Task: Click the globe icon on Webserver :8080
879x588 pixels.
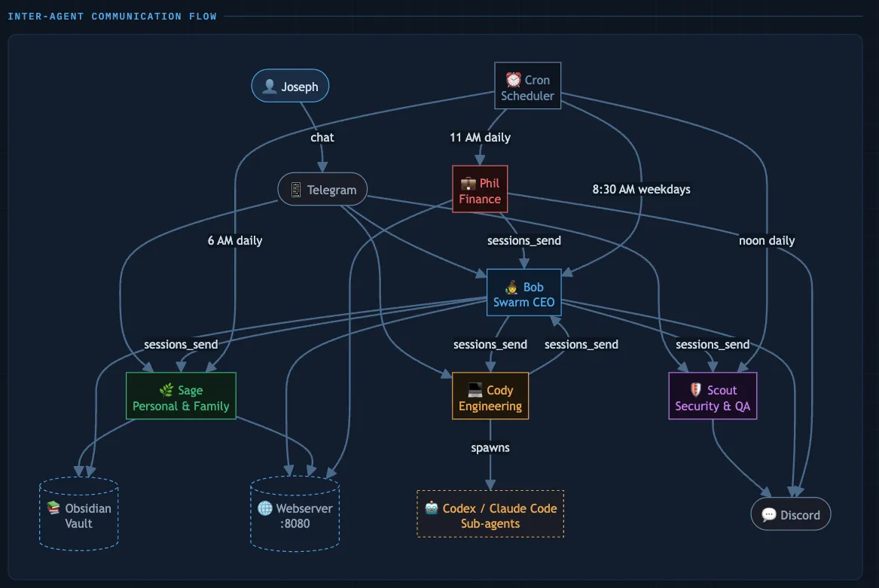Action: point(266,508)
